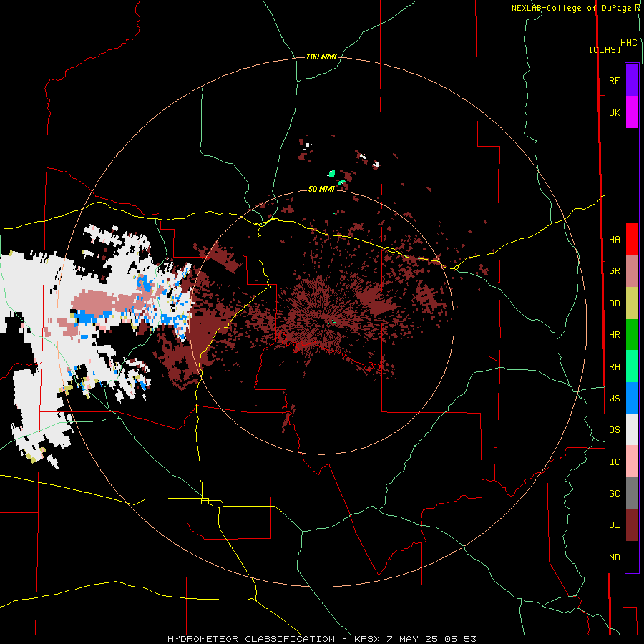
Task: Select the GR graupel color swatch
Action: [632, 271]
